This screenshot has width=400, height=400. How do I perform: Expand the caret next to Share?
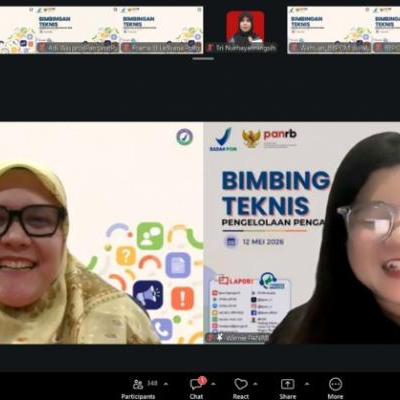click(307, 384)
